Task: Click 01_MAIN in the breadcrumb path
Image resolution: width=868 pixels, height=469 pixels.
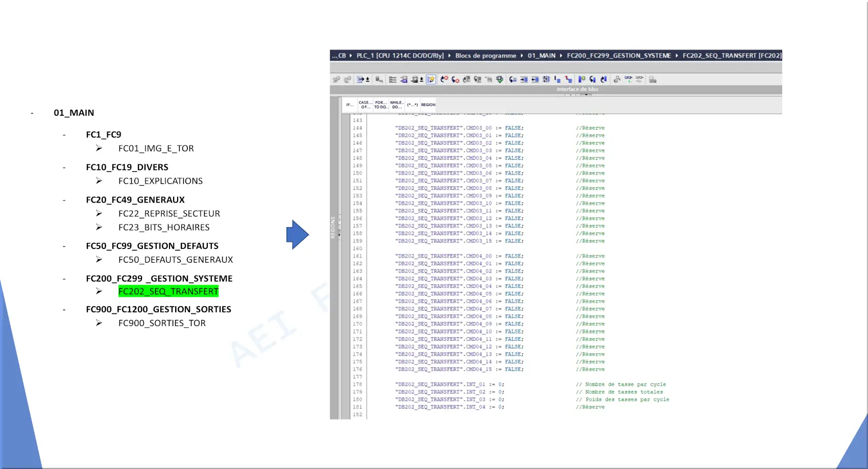Action: (542, 56)
